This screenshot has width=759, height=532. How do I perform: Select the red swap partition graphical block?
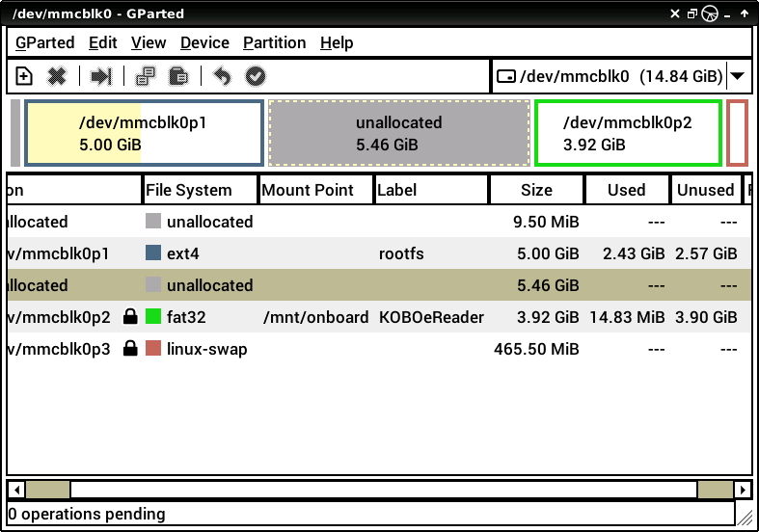click(x=738, y=133)
